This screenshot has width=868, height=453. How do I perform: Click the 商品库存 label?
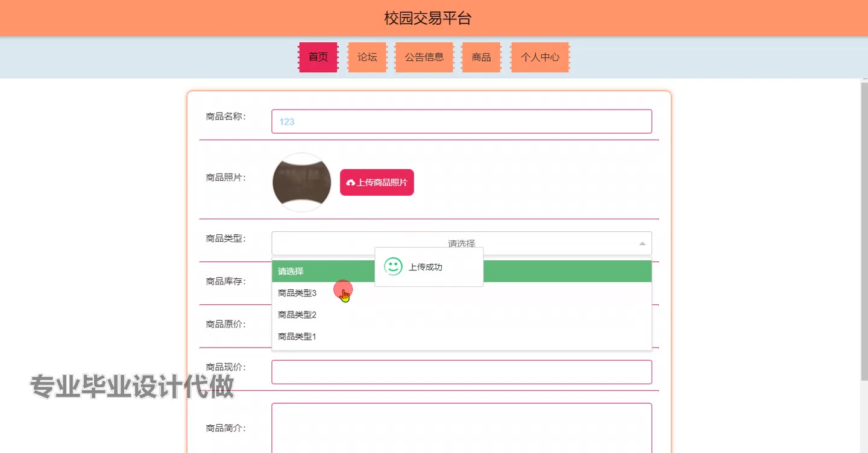tap(226, 281)
